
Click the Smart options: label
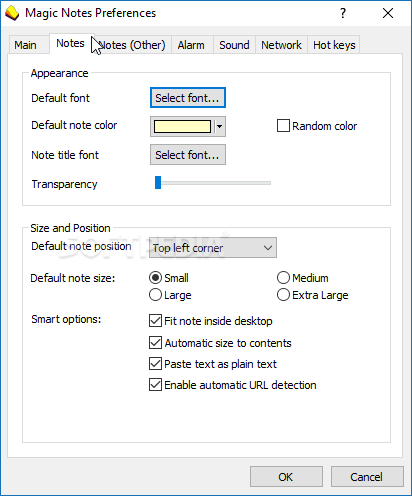pos(66,319)
